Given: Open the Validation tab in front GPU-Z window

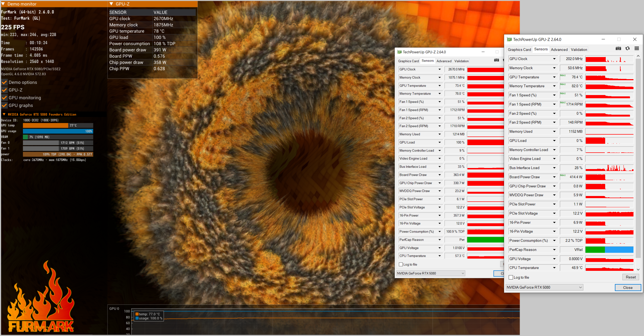Looking at the screenshot, I should click(579, 50).
